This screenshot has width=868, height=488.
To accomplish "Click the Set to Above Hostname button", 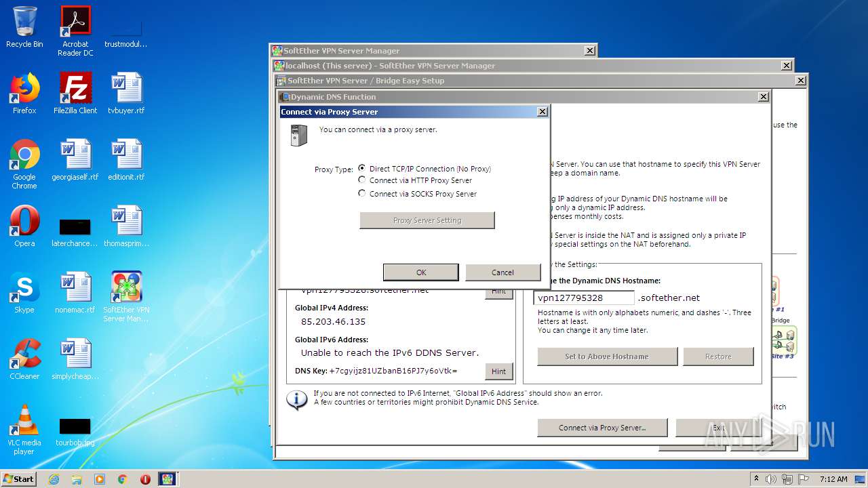I will [x=607, y=357].
